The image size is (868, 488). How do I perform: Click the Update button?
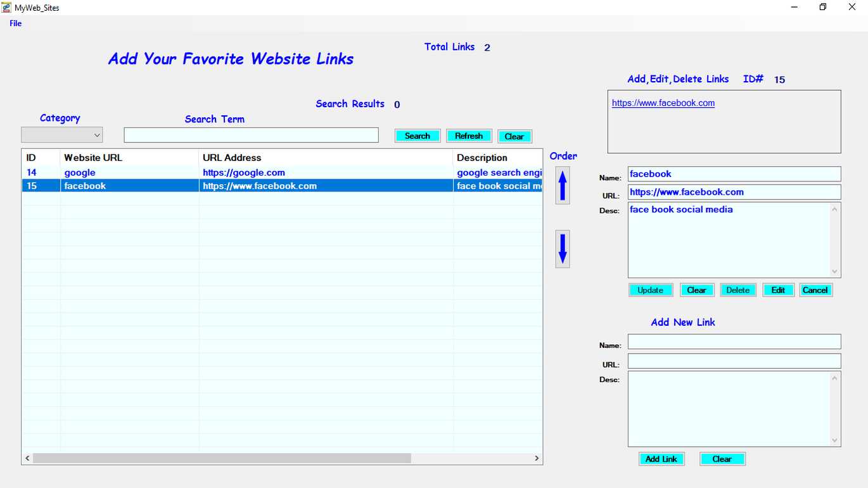651,290
